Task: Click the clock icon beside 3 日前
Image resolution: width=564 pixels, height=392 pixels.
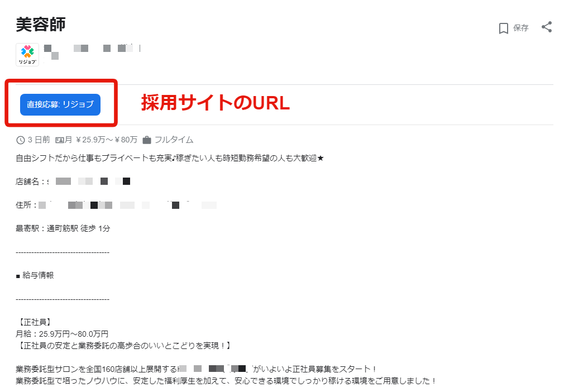Action: pos(21,140)
